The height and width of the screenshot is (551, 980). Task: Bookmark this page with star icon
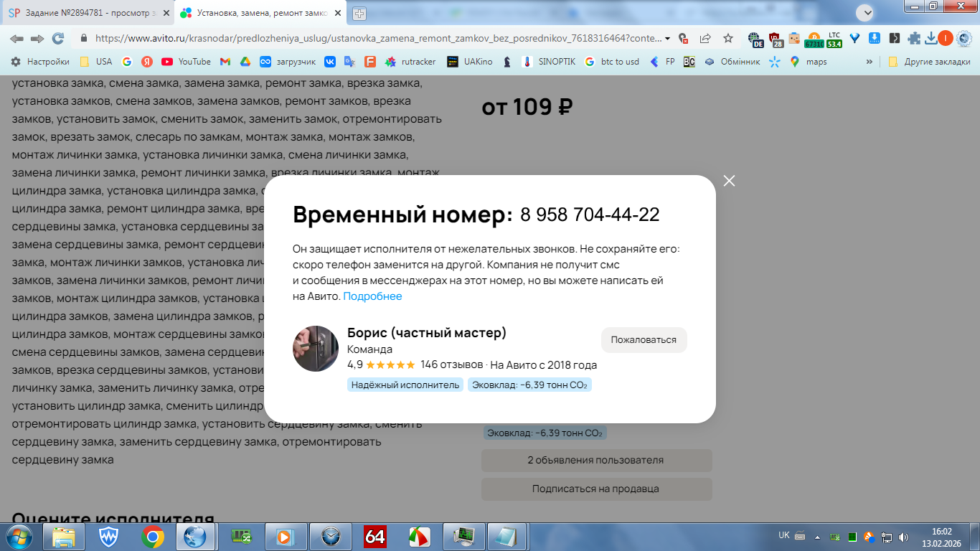728,39
